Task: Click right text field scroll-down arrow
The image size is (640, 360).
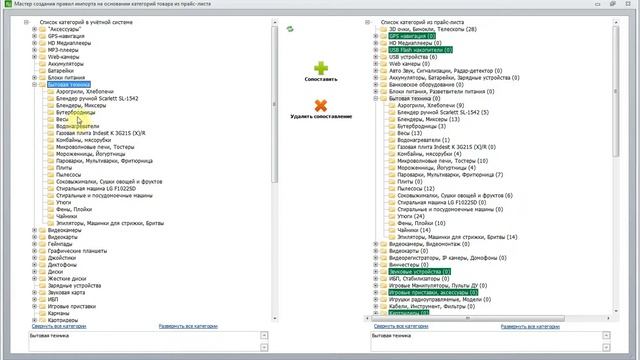Action: (x=606, y=347)
